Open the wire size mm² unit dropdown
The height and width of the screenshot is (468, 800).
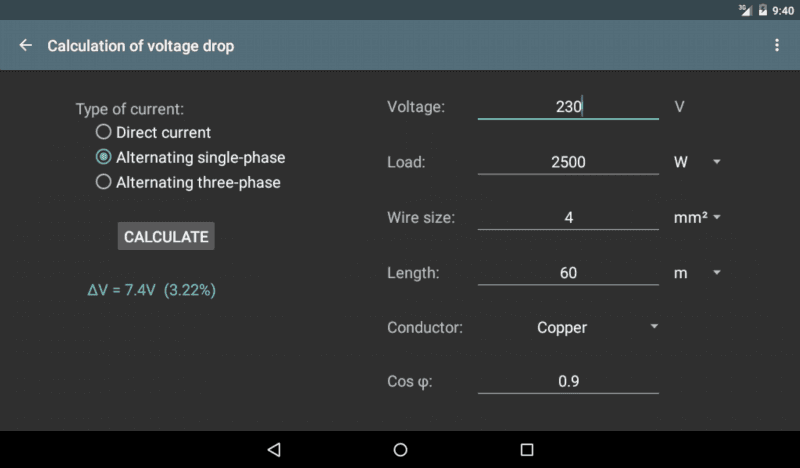[x=697, y=217]
